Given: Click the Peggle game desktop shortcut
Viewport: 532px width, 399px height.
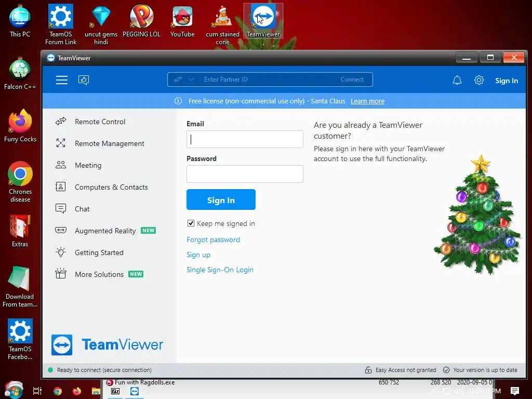Looking at the screenshot, I should [141, 21].
